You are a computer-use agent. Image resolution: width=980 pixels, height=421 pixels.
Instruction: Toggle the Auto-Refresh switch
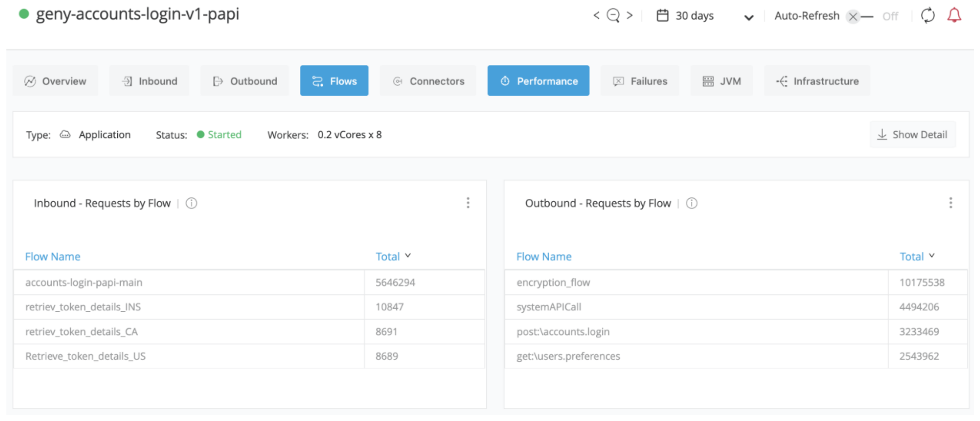859,17
